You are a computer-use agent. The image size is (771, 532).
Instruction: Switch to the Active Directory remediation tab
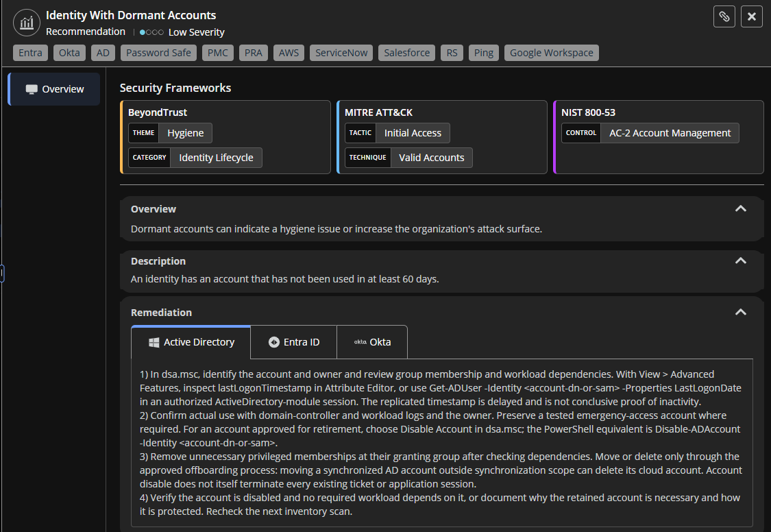(x=191, y=342)
